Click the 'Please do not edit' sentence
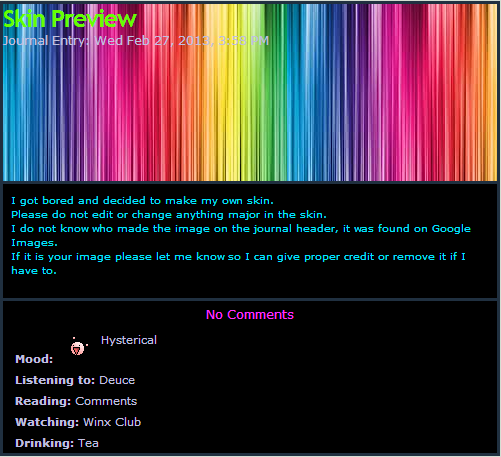Viewport: 501px width, 457px height. [x=169, y=215]
